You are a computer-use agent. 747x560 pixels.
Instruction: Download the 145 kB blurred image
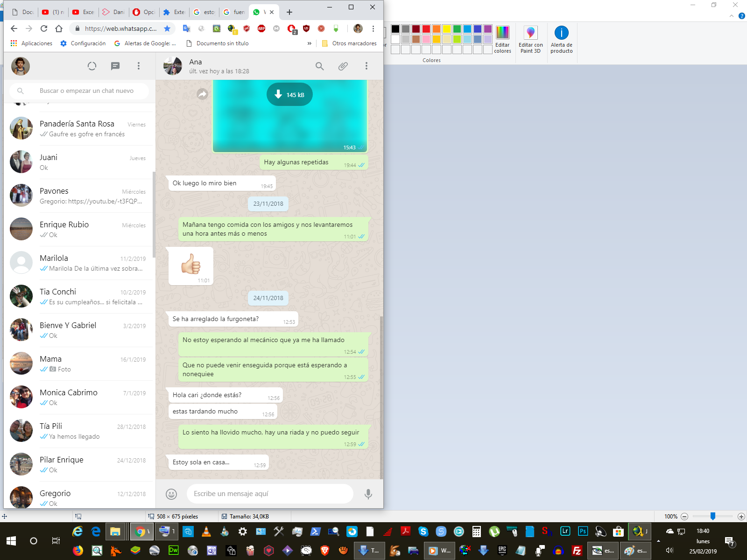[289, 95]
